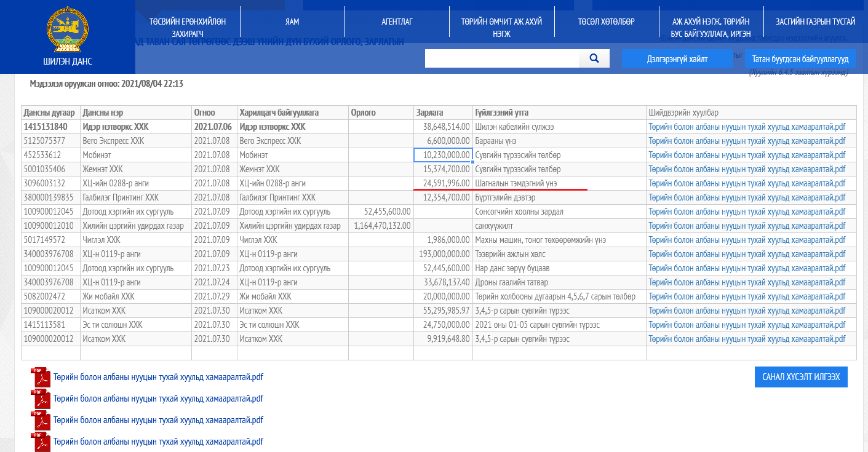Image resolution: width=868 pixels, height=452 pixels.
Task: Select Махны машин, тоног төхөөрөмжийн үнэ cell
Action: click(559, 240)
